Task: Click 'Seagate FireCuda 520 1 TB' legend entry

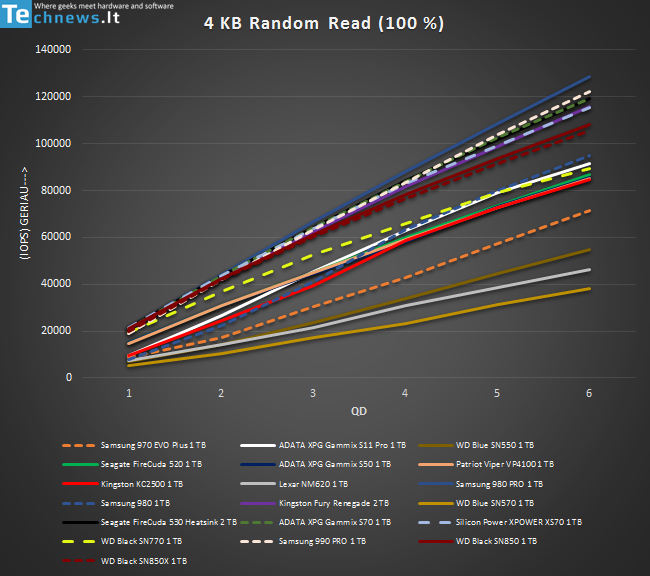Action: pos(132,464)
